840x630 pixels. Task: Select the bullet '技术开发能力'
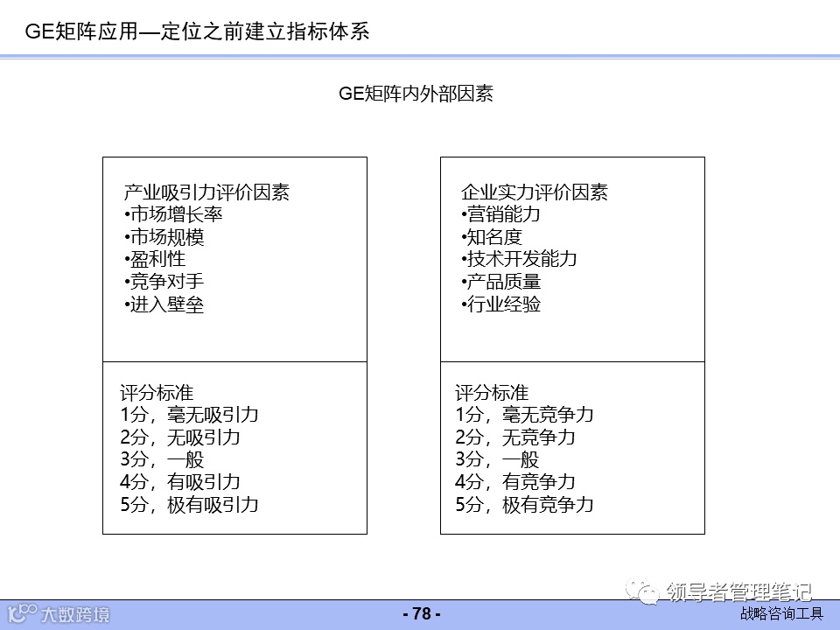[x=519, y=259]
